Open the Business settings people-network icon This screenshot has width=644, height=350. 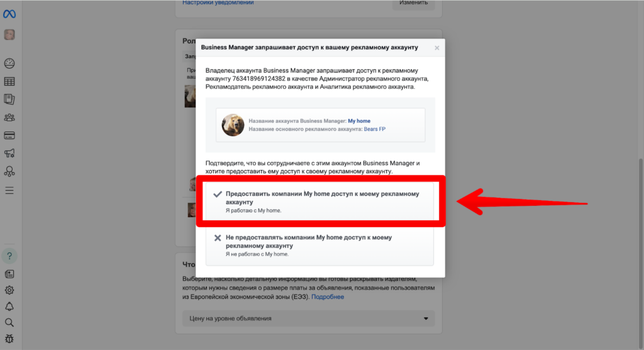(9, 171)
